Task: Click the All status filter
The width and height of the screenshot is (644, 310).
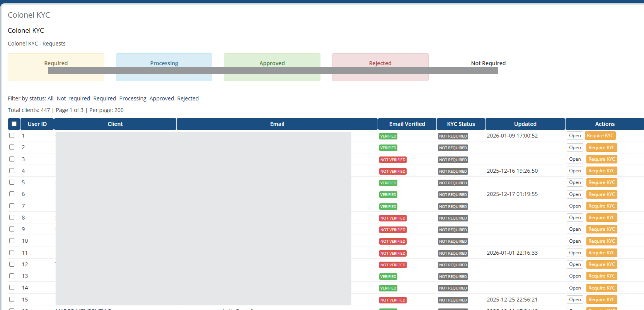Action: 50,98
